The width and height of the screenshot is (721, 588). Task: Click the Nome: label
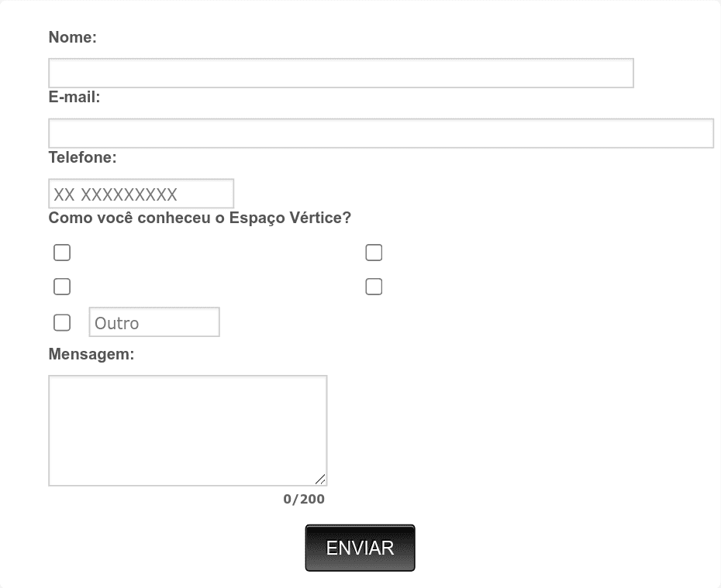pyautogui.click(x=72, y=37)
